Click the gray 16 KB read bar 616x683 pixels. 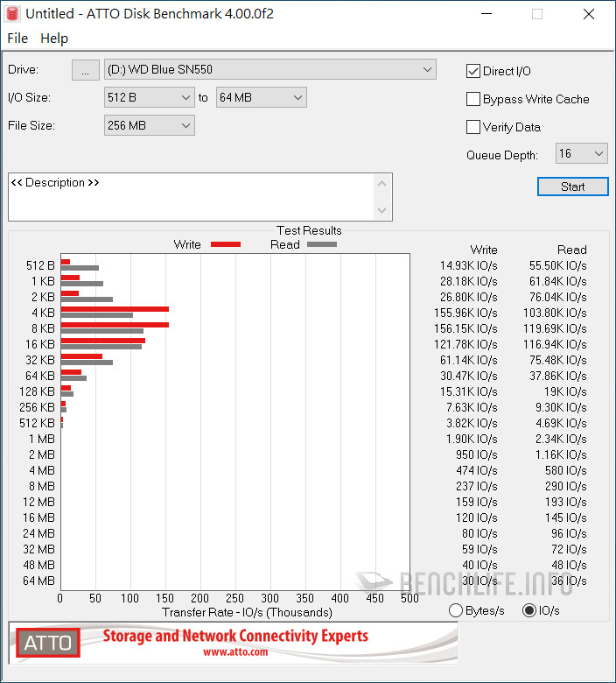101,347
